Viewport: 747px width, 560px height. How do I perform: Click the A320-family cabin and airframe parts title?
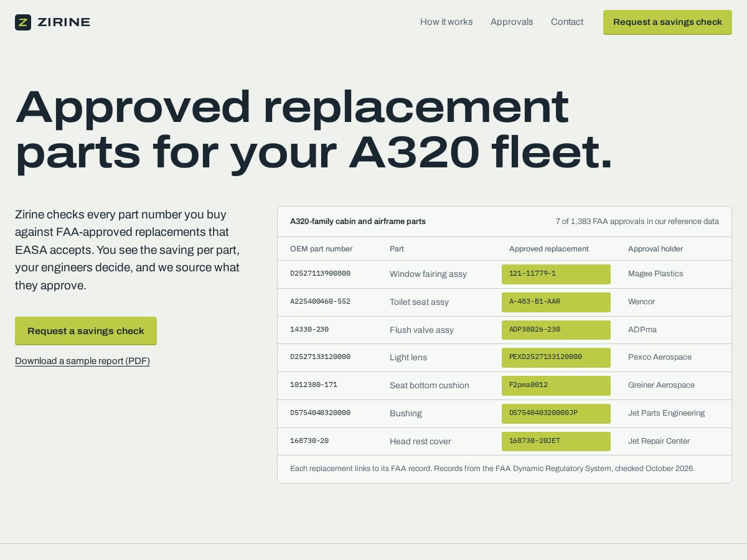[358, 222]
